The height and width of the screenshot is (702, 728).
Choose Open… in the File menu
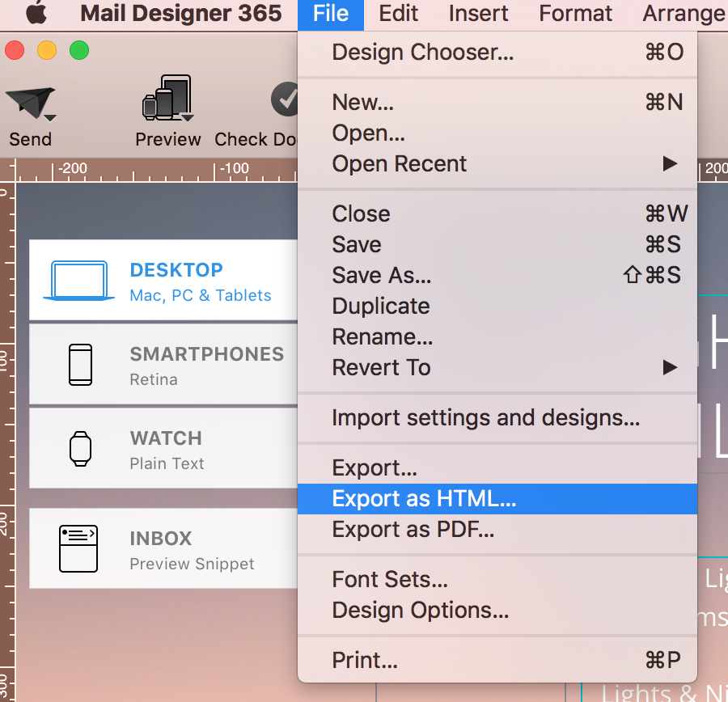pos(497,133)
